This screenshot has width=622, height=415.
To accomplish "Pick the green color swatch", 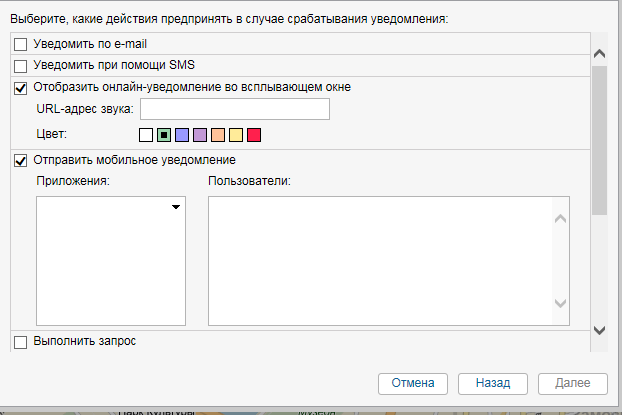I will point(164,134).
